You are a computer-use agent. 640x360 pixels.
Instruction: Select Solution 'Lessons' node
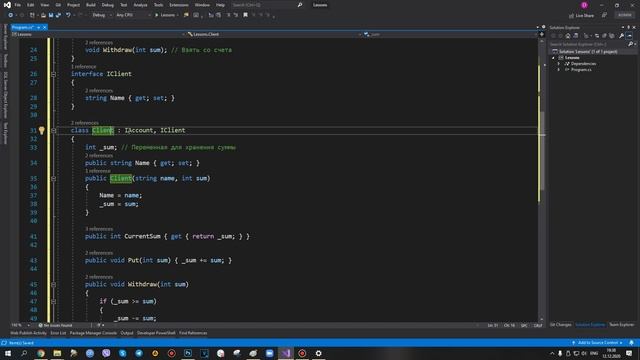tap(588, 51)
